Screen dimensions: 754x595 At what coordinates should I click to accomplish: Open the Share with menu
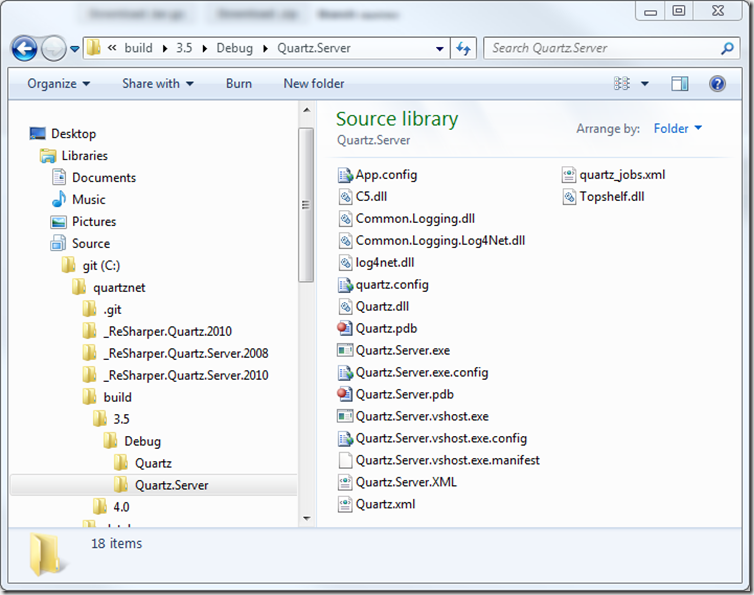pos(158,84)
